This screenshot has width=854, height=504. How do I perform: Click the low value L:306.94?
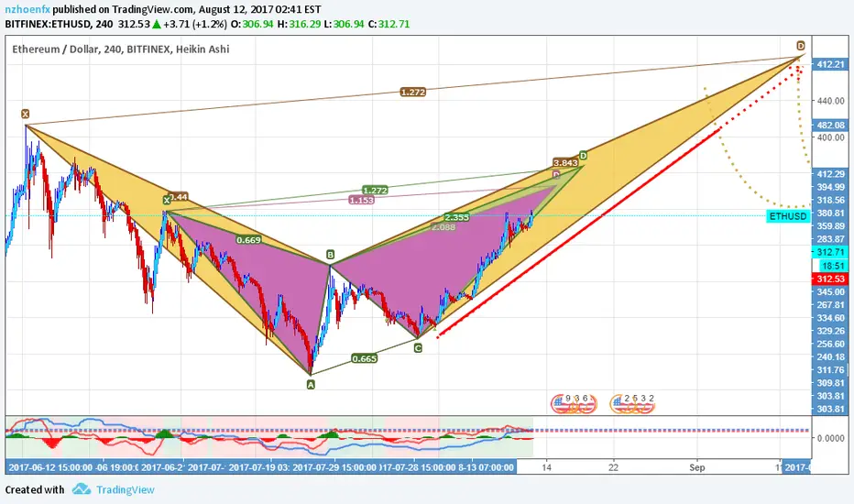click(x=343, y=24)
